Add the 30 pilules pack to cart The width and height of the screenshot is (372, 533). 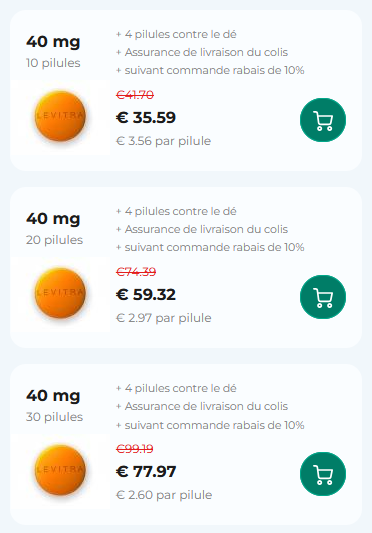(323, 474)
